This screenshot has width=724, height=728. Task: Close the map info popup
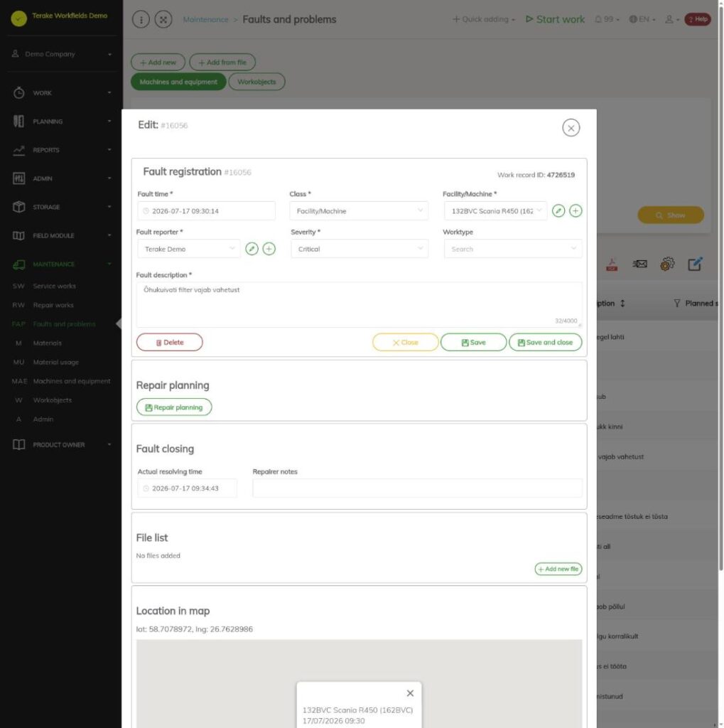pos(410,693)
